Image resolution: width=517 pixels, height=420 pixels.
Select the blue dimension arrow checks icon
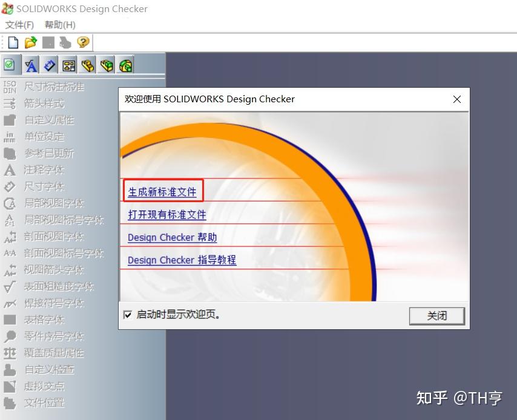pyautogui.click(x=50, y=65)
